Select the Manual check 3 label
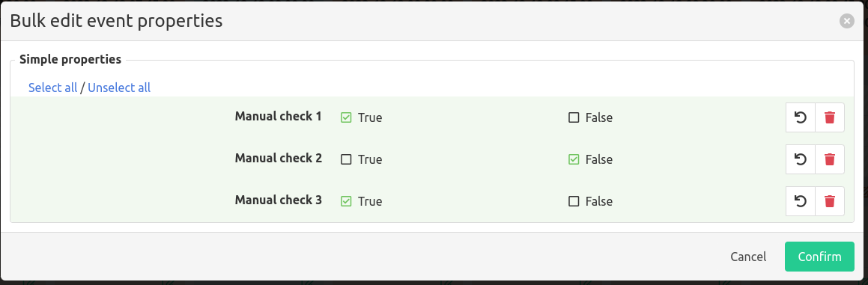This screenshot has height=285, width=868. point(279,199)
